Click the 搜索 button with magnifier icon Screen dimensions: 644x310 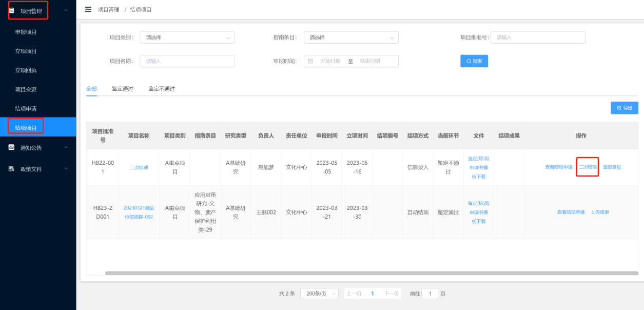(x=474, y=61)
